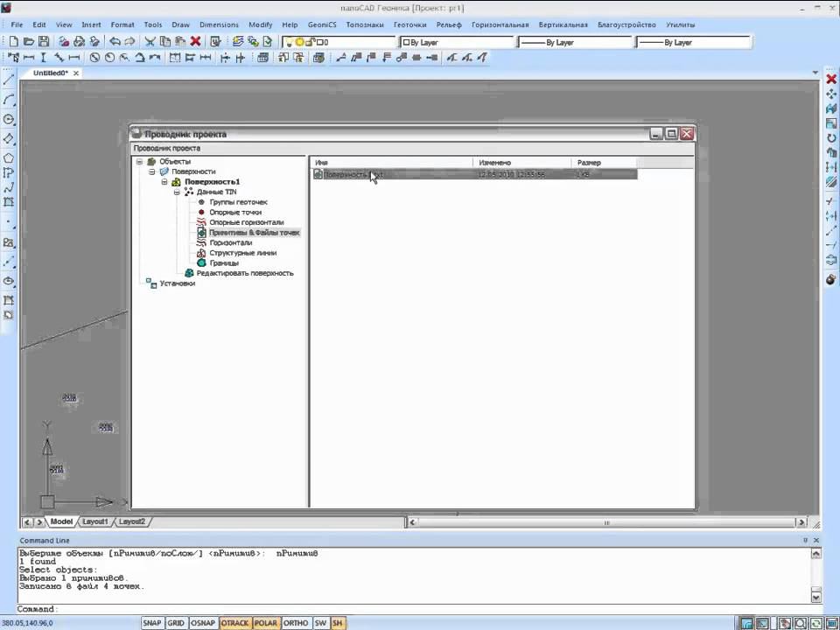Sort by the Размер column header
The image size is (840, 630).
605,163
